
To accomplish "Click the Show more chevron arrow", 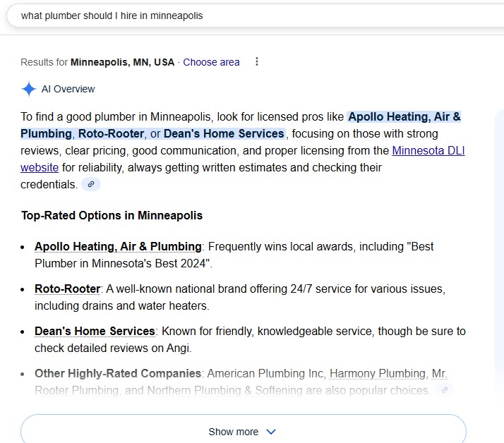I will [271, 432].
